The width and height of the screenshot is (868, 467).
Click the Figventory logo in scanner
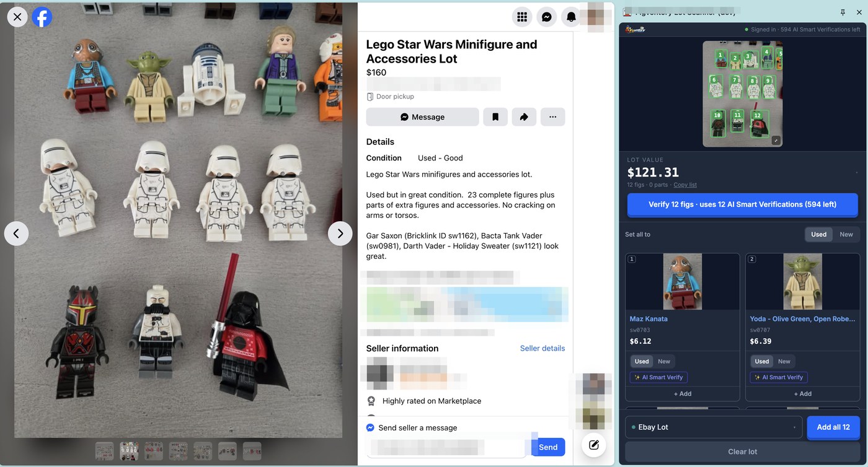(x=635, y=29)
